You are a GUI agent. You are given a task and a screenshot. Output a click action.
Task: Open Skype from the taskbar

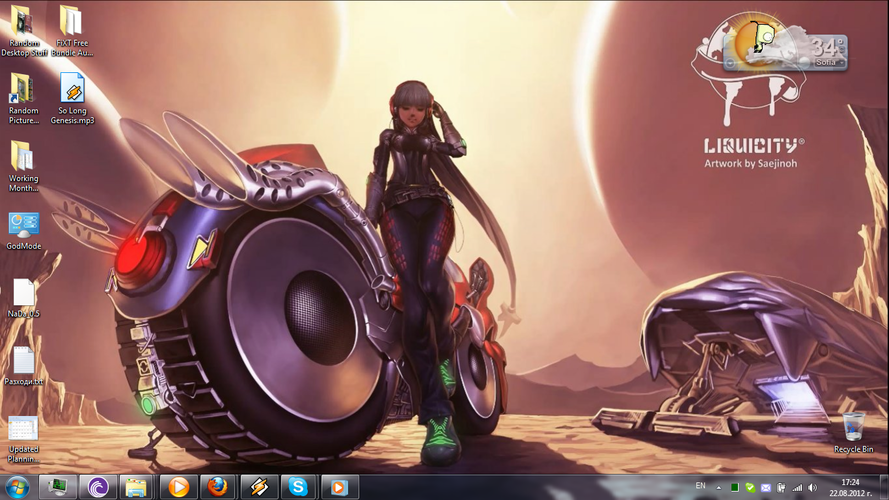click(x=298, y=487)
